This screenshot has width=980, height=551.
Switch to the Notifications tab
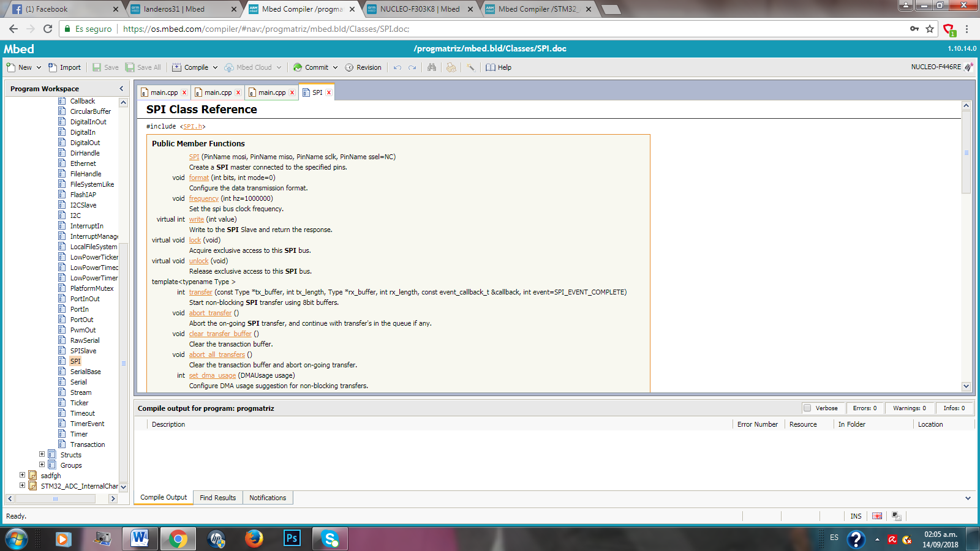coord(267,498)
